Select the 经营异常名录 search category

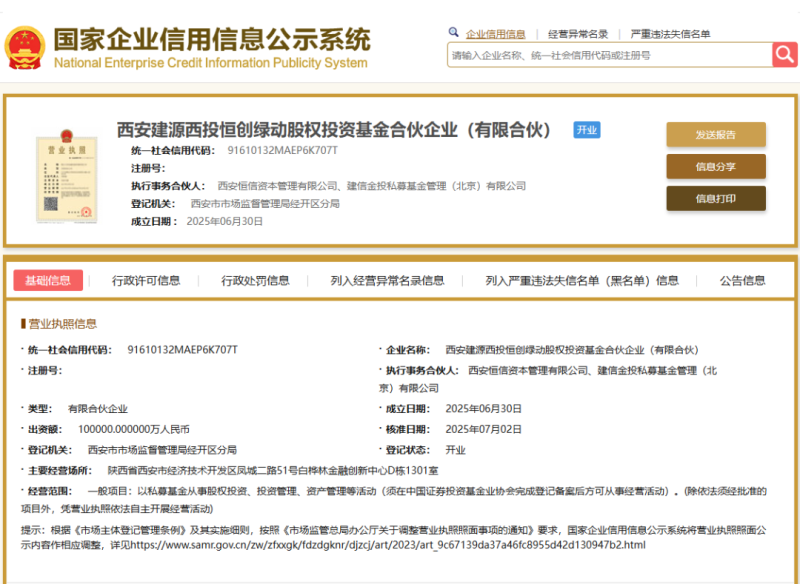tap(578, 34)
